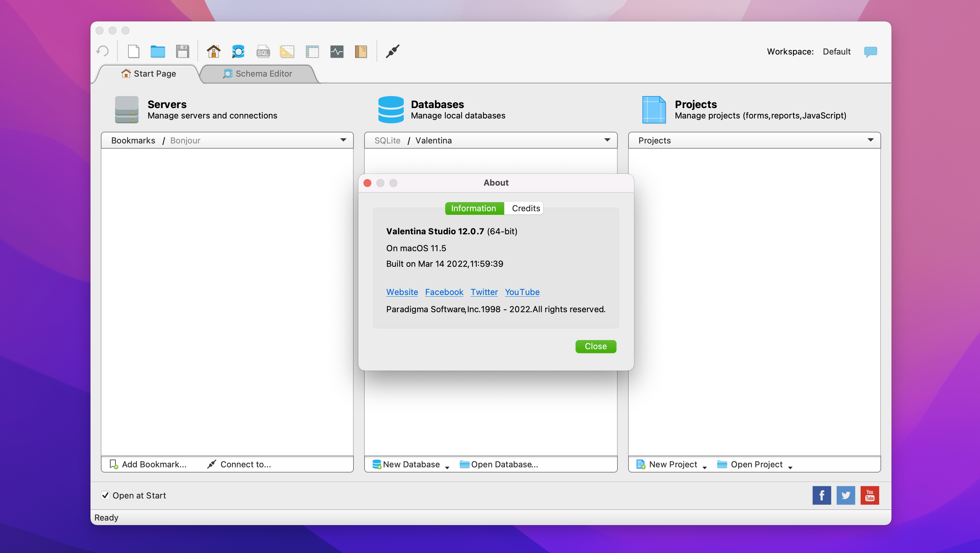This screenshot has height=553, width=980.
Task: Close About dialog with red button
Action: pyautogui.click(x=367, y=183)
